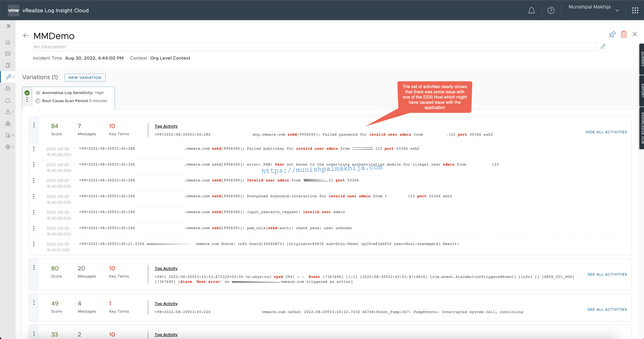Open kebab menu of the score 33 activity
Viewport: 644px width, 339px height.
[34, 334]
